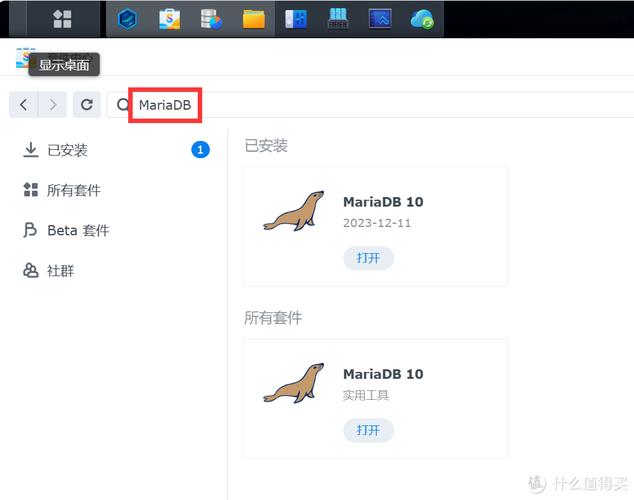The height and width of the screenshot is (500, 634).
Task: Click the 已安装 section heading
Action: pyautogui.click(x=266, y=146)
